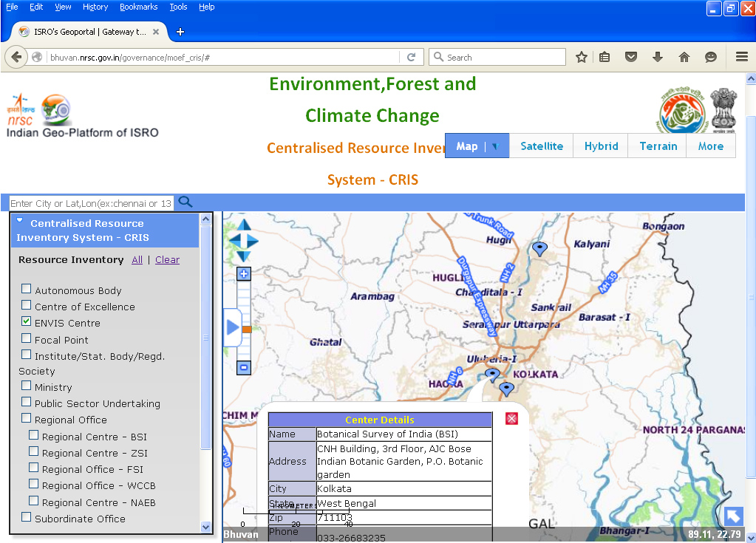Image resolution: width=756 pixels, height=543 pixels.
Task: Go to the browser home page icon
Action: pos(684,58)
